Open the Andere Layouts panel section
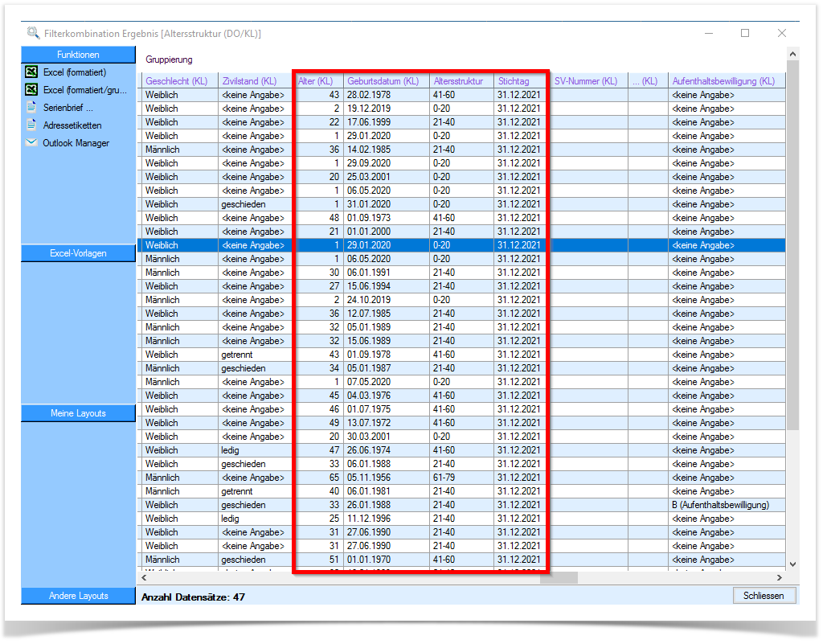The width and height of the screenshot is (827, 644). point(78,596)
